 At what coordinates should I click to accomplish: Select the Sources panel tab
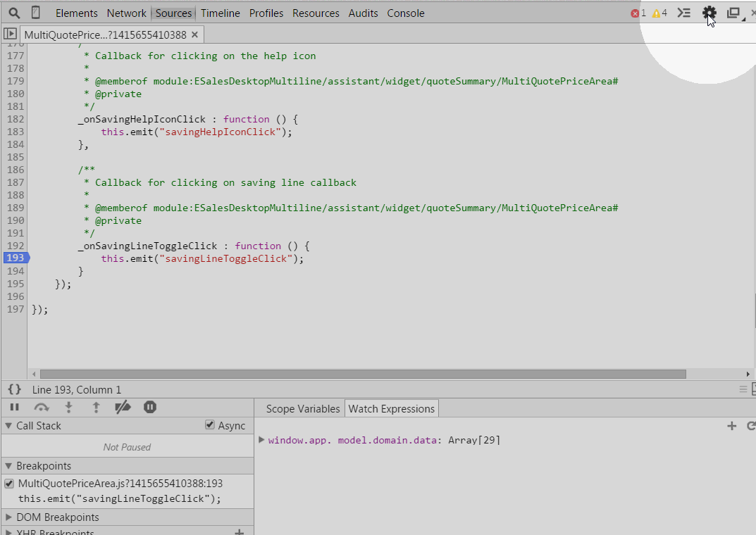point(173,13)
